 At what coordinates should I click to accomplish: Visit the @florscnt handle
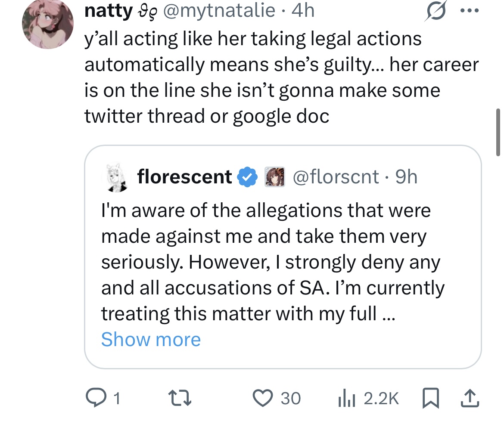(x=336, y=176)
